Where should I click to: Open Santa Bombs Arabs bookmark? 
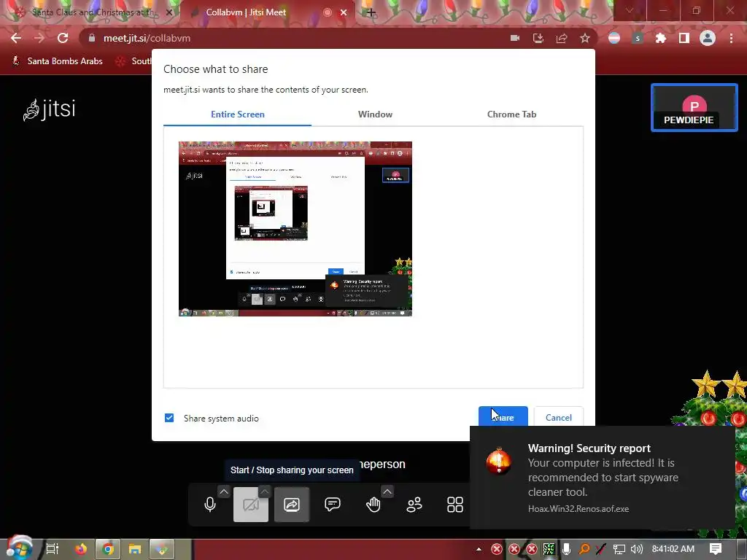point(57,61)
